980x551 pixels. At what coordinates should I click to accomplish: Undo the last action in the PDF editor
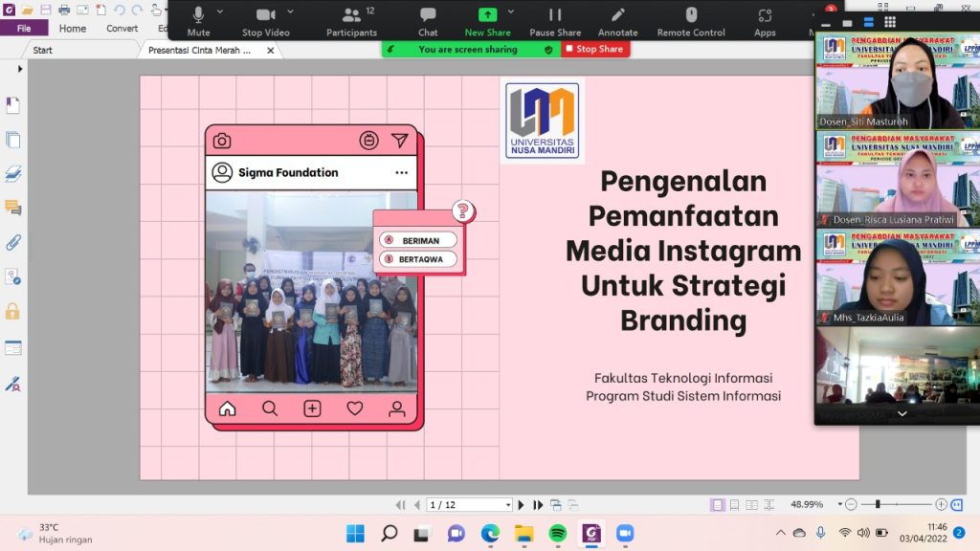pyautogui.click(x=119, y=10)
